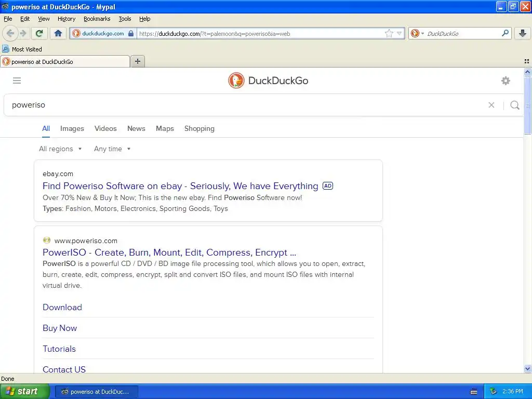The width and height of the screenshot is (532, 399).
Task: Switch to Maps results
Action: 165,129
